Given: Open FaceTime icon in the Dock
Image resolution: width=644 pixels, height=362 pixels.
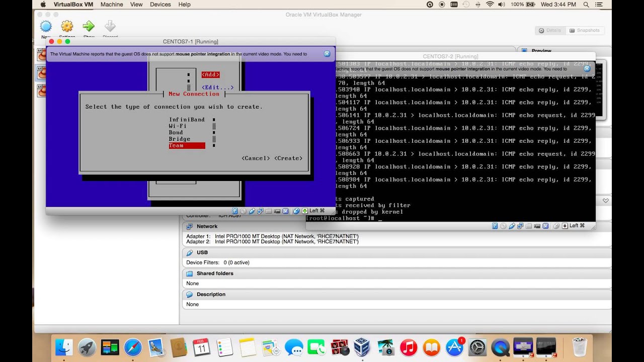Looking at the screenshot, I should (316, 347).
